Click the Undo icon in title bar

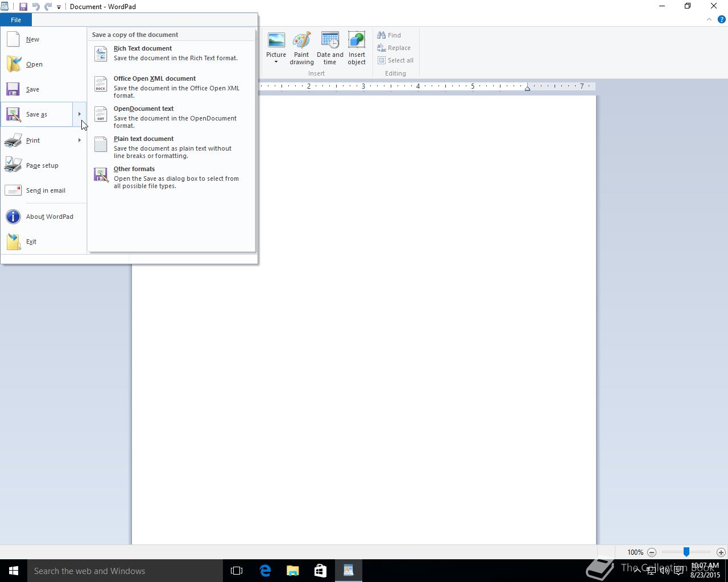[36, 7]
